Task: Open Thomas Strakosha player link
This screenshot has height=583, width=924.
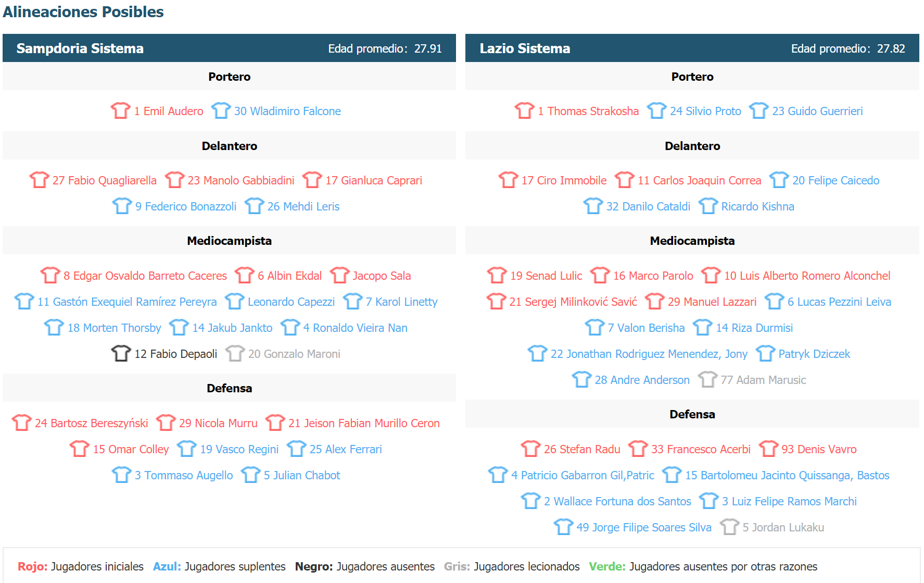Action: click(588, 111)
